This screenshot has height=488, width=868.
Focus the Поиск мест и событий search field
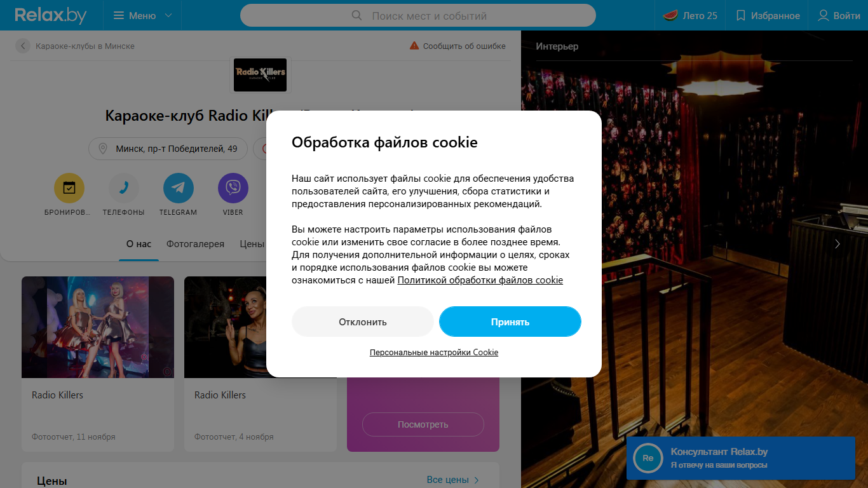tap(418, 16)
